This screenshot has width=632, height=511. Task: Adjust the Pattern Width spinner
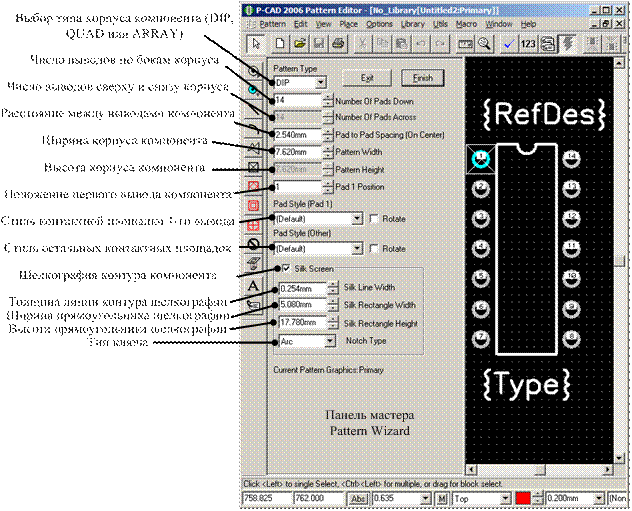click(328, 152)
